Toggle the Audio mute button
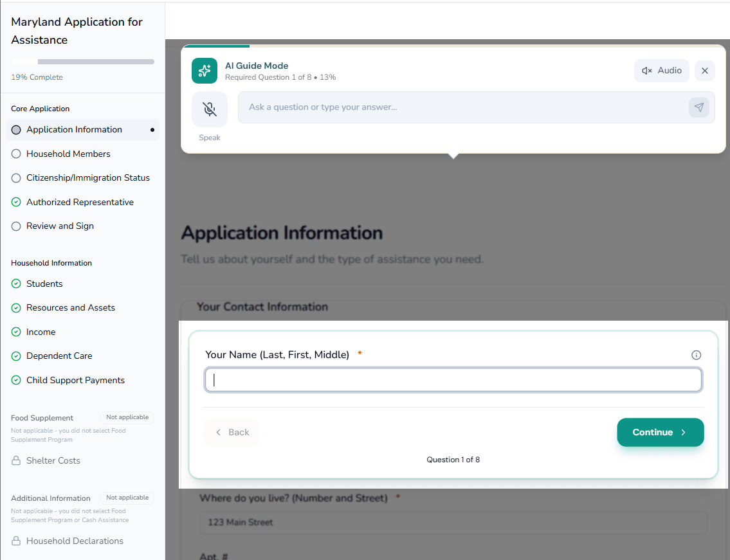 (x=661, y=71)
